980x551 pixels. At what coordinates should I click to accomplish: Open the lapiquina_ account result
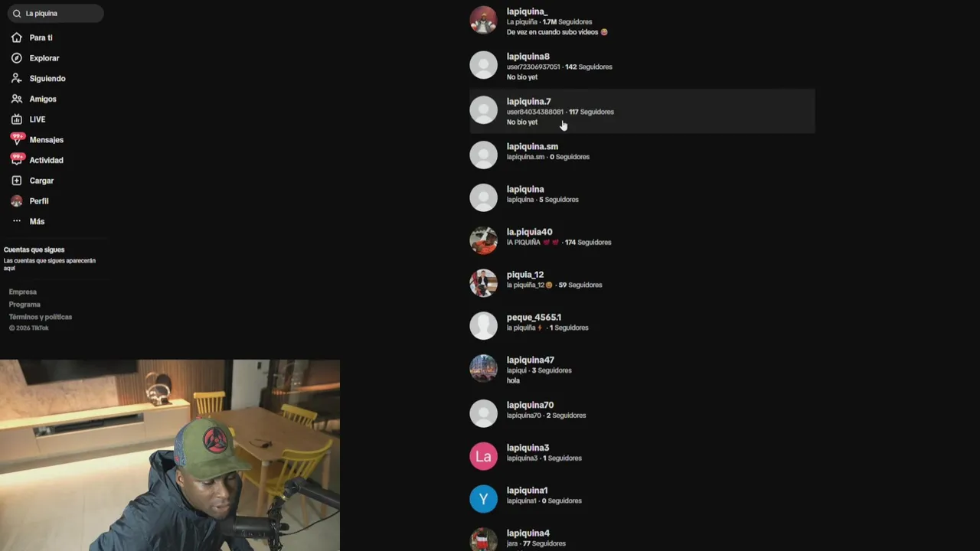click(x=642, y=21)
